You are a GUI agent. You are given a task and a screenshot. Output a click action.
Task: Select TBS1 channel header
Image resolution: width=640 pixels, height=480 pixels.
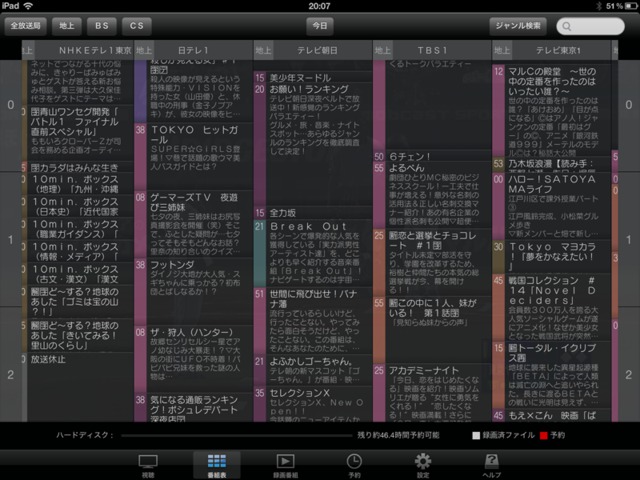[x=432, y=50]
